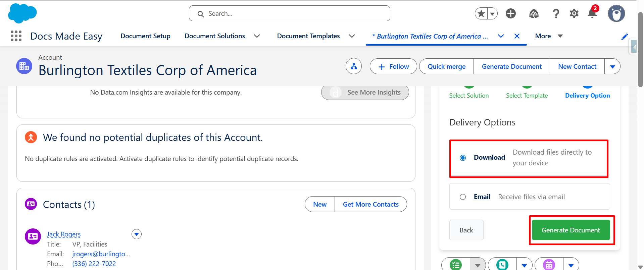Click Generate Document in account header
This screenshot has height=270, width=644.
[x=512, y=66]
